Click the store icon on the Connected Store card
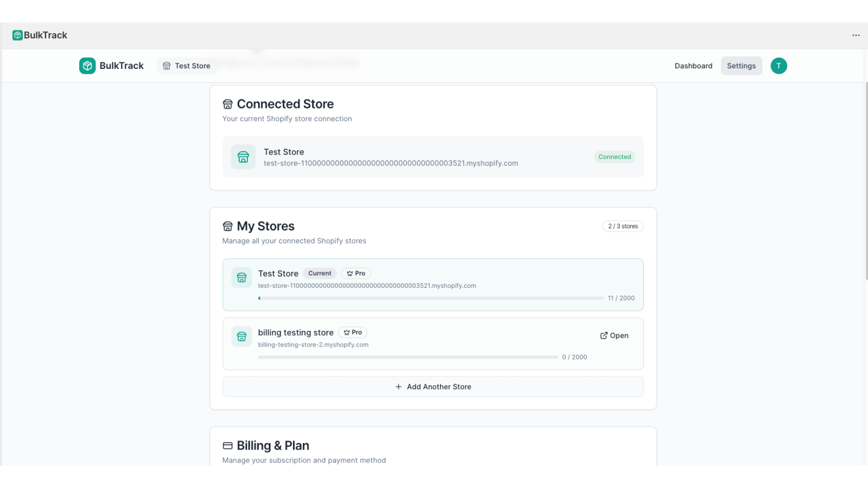This screenshot has height=488, width=868. [x=242, y=157]
